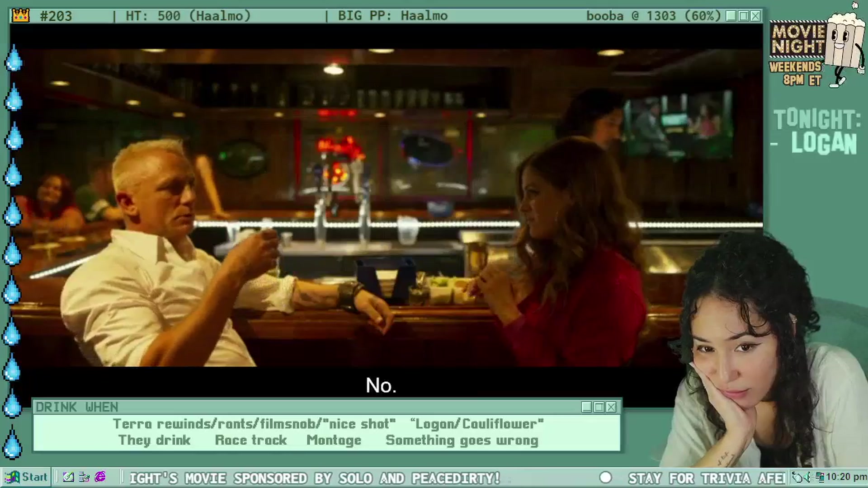Screen dimensions: 868x488
Task: Click the white circle in the taskbar ticker
Action: [x=605, y=478]
